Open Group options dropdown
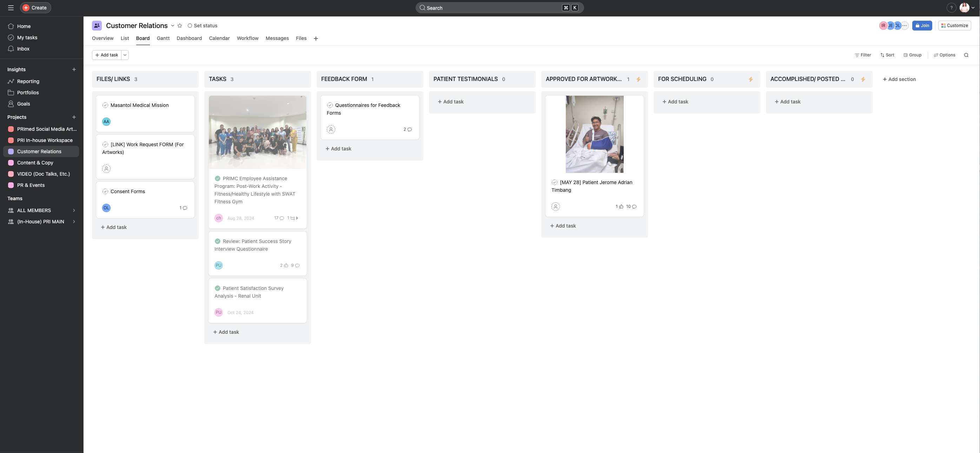This screenshot has height=453, width=980. 912,55
